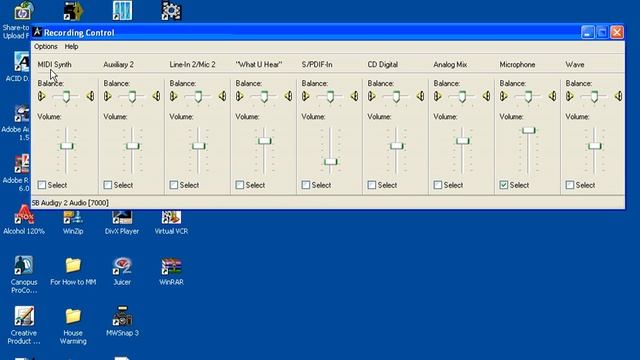Click left speaker icon under MIDI Synth balance
The height and width of the screenshot is (360, 640).
pyautogui.click(x=42, y=96)
